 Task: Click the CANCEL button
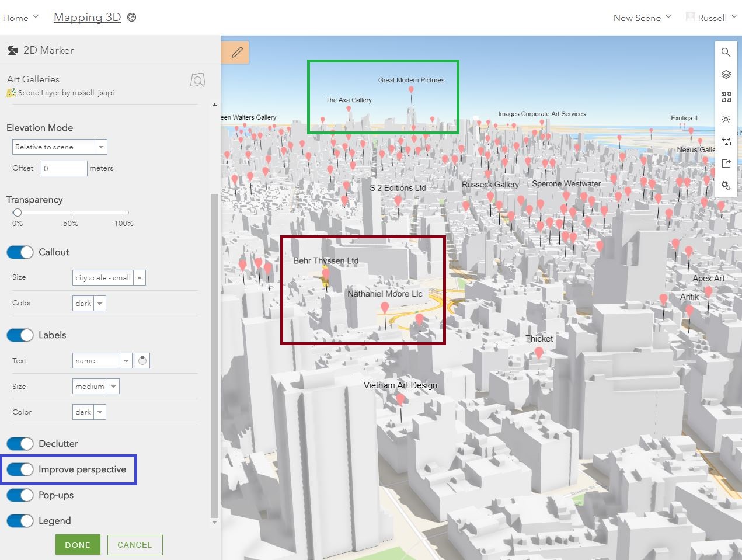(135, 545)
